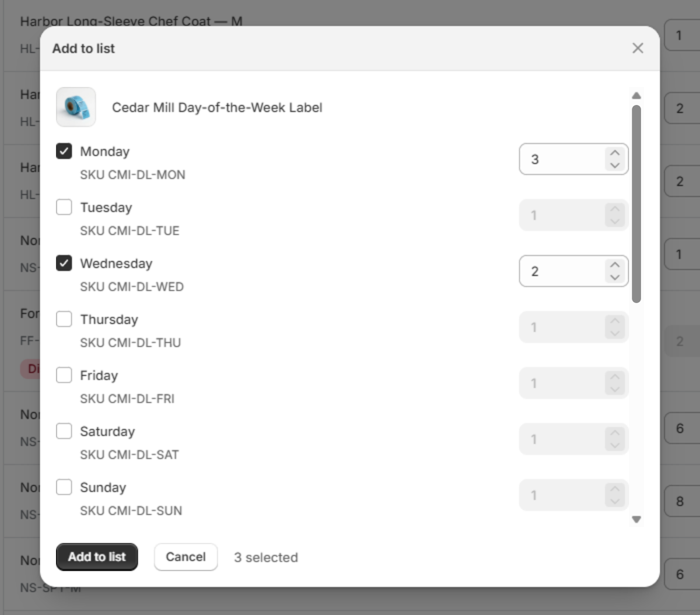The image size is (700, 615).
Task: Click the 'SKU CMI-DL-SUN' text
Action: [x=131, y=511]
